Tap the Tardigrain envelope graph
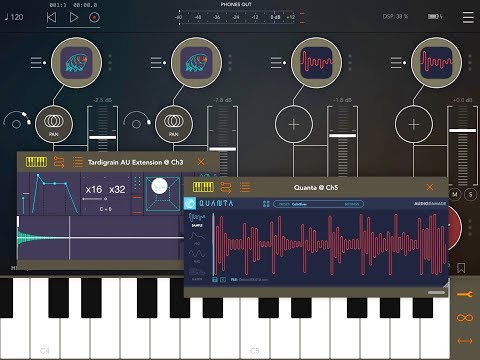This screenshot has height=360, width=480. point(55,194)
